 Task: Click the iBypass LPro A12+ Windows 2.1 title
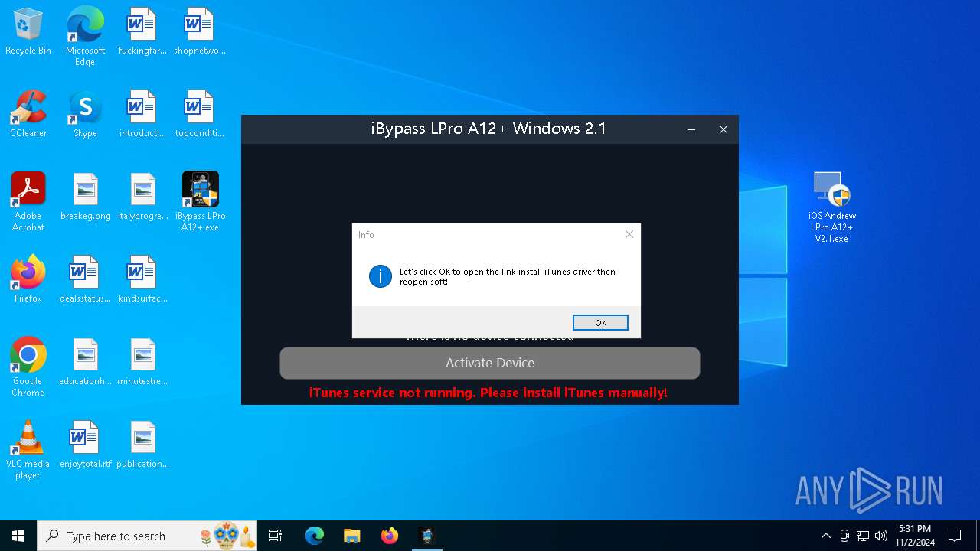(488, 129)
